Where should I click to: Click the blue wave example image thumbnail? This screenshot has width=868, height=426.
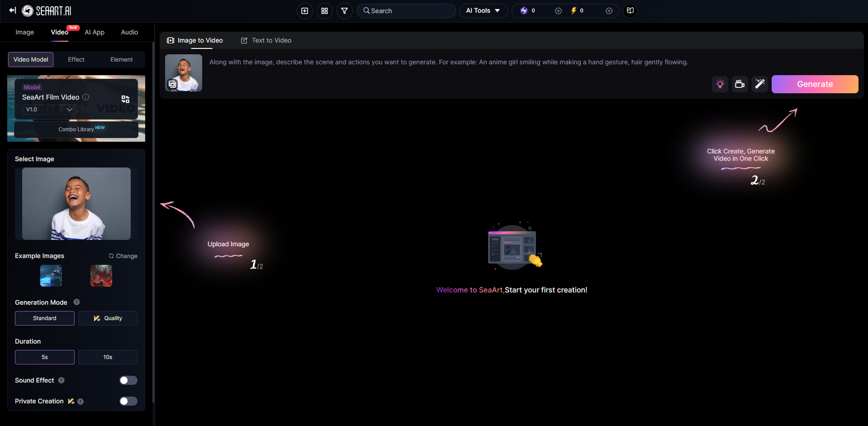click(x=51, y=276)
